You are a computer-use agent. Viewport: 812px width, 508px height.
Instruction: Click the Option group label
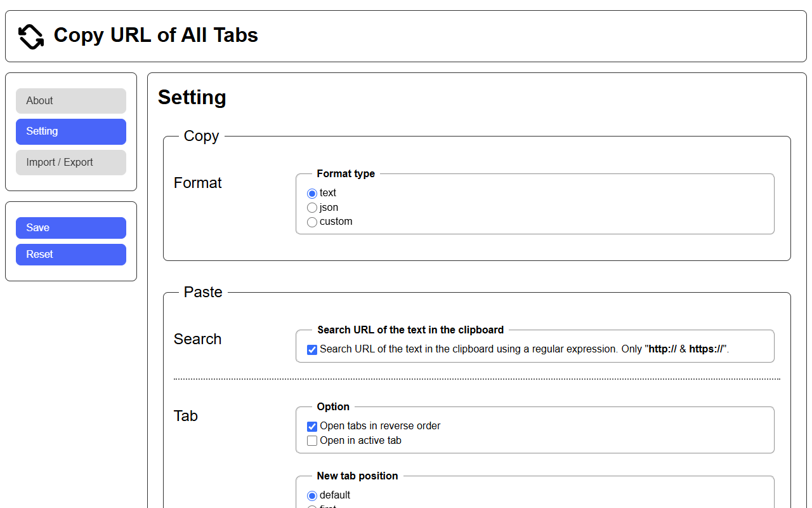pyautogui.click(x=332, y=406)
